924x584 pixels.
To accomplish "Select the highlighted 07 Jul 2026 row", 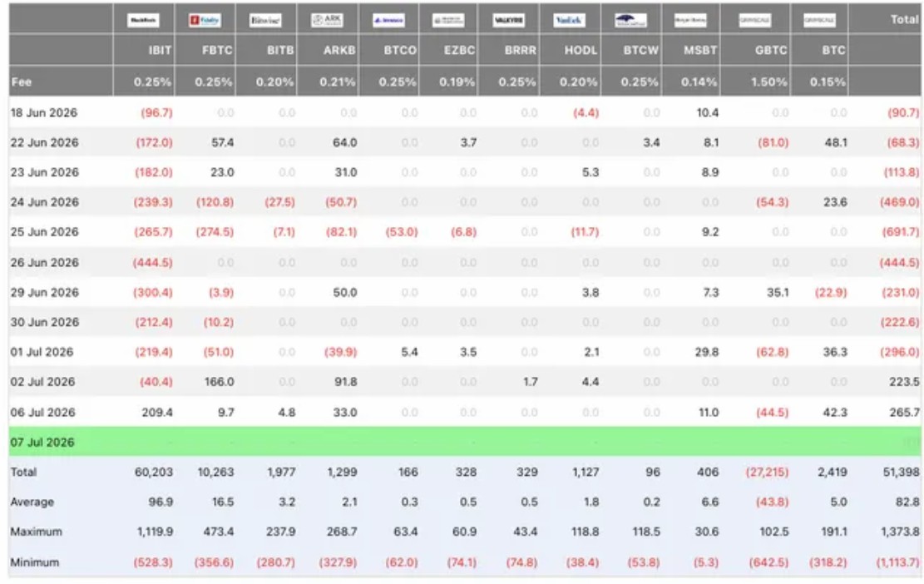I will point(464,442).
